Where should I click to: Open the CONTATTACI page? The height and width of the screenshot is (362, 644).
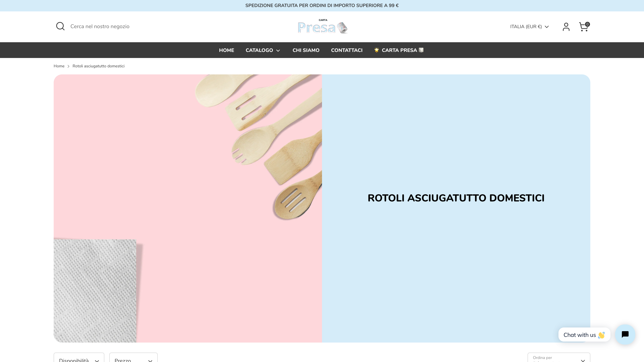coord(346,50)
